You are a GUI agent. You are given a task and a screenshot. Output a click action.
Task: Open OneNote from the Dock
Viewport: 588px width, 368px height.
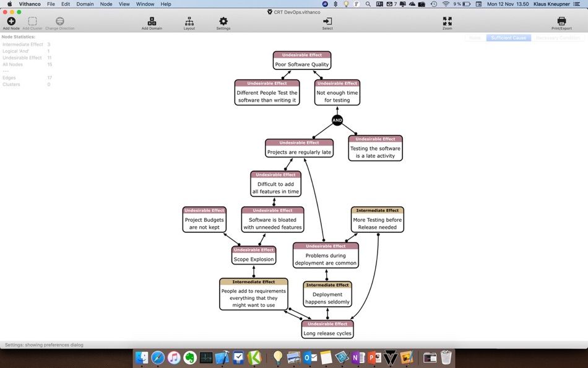point(358,358)
